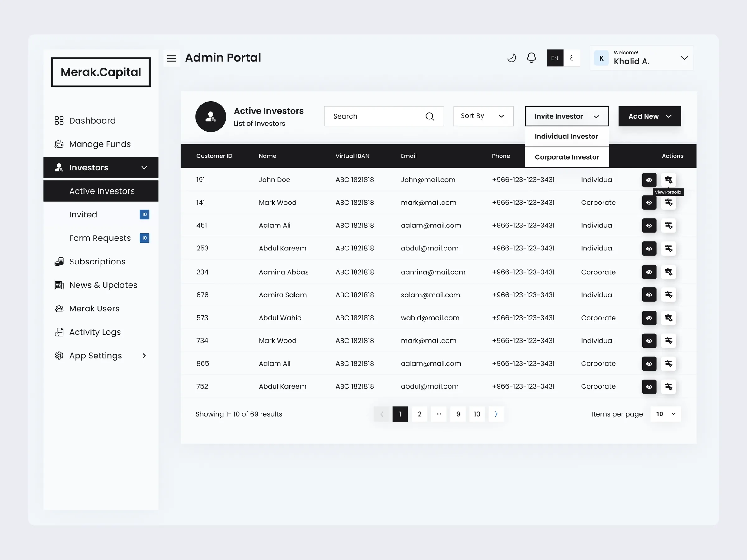Open notifications bell icon
This screenshot has width=747, height=560.
click(531, 58)
